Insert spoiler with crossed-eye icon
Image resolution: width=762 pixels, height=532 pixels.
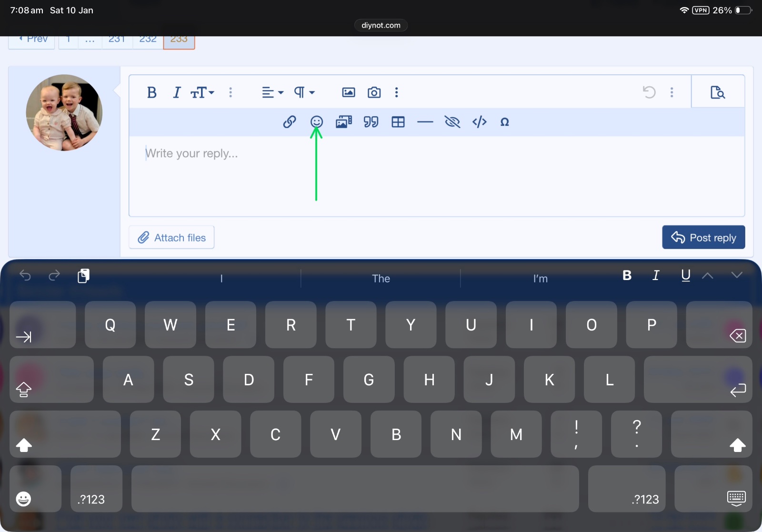point(452,122)
